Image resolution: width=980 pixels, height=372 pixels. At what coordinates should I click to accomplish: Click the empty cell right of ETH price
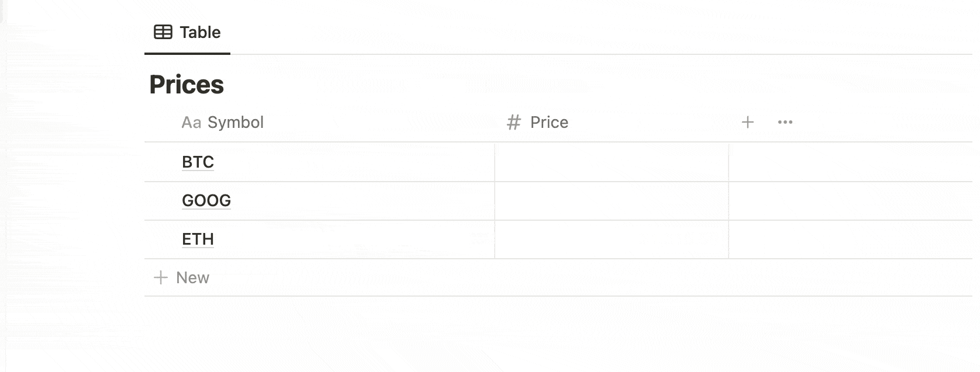click(x=850, y=239)
